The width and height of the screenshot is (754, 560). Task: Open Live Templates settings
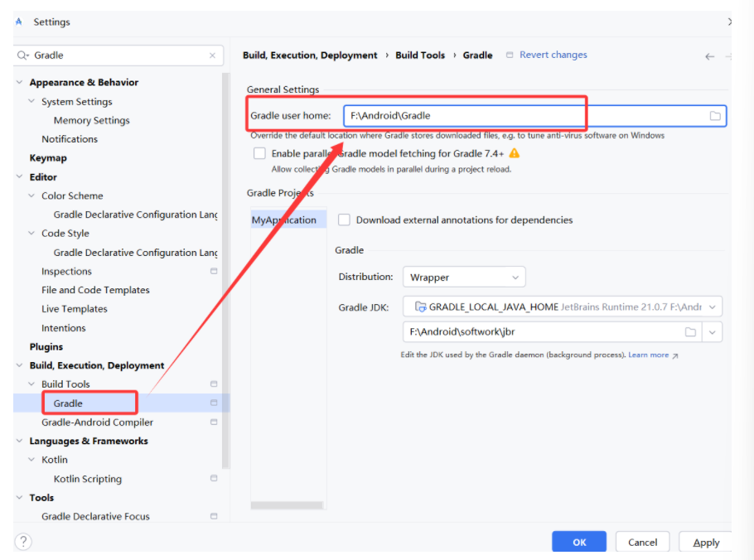[x=74, y=309]
